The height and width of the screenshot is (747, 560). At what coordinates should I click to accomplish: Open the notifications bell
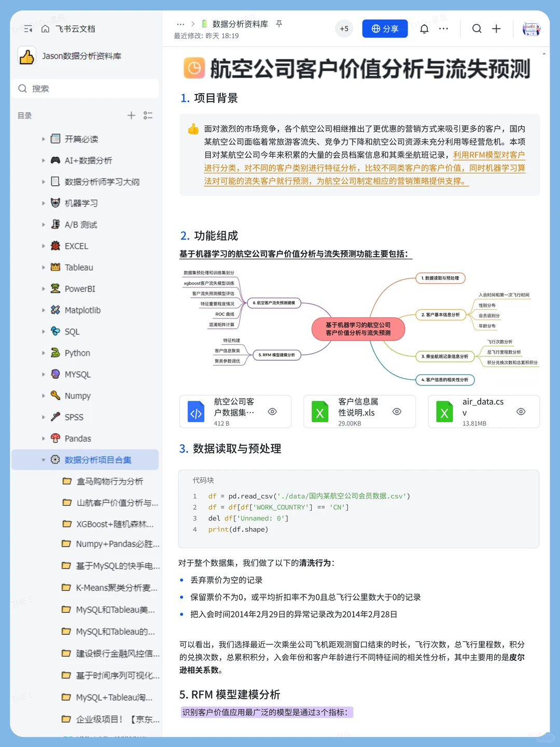(x=424, y=29)
